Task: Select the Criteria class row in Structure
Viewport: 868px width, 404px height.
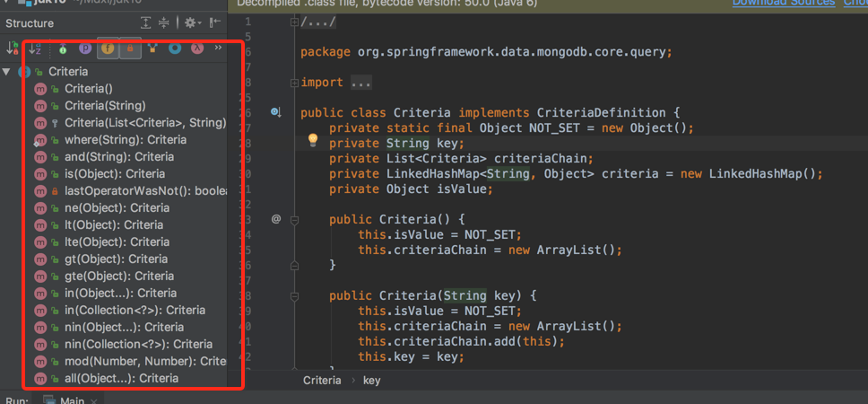Action: click(114, 72)
